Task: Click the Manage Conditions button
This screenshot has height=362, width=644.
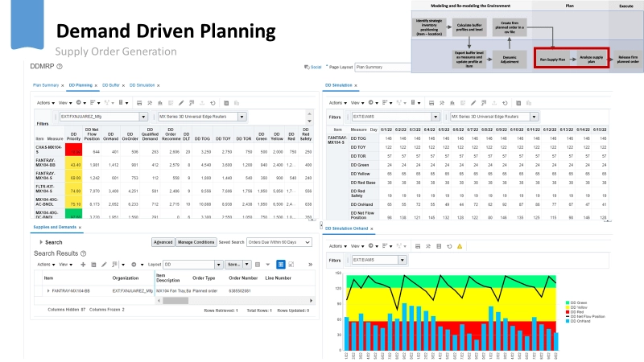Action: click(x=196, y=242)
